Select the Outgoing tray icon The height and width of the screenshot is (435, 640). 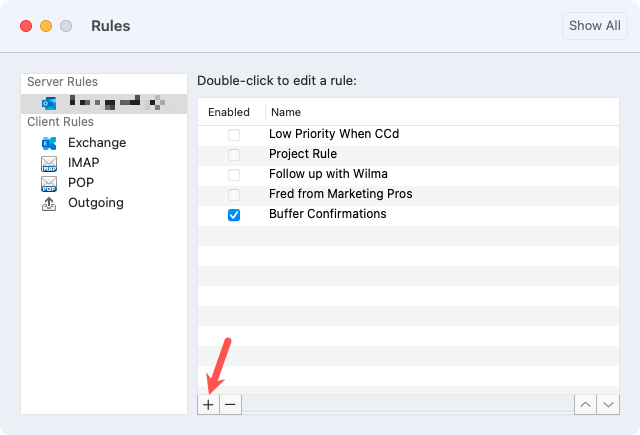tap(49, 203)
